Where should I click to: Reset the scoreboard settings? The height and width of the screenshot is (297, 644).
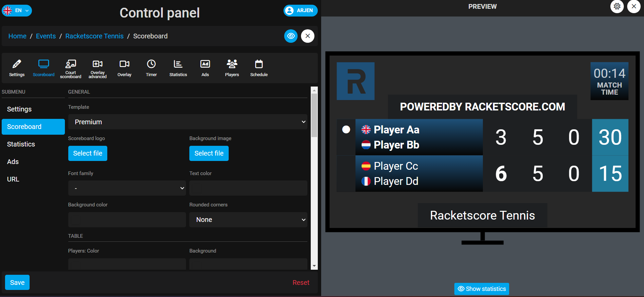click(301, 283)
